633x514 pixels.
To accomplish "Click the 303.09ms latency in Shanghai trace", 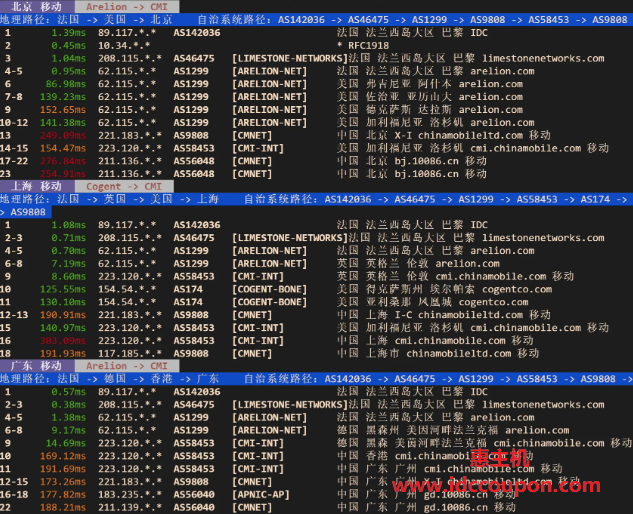I will [x=63, y=340].
